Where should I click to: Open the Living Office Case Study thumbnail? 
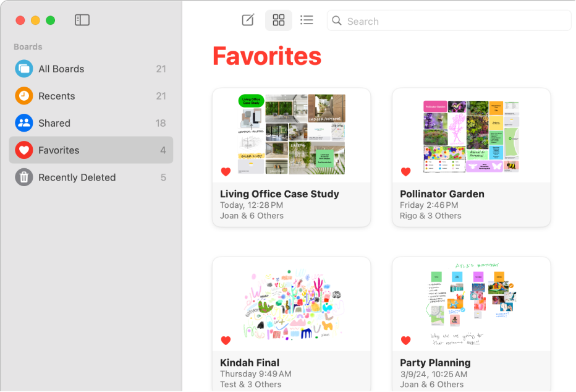(x=292, y=134)
